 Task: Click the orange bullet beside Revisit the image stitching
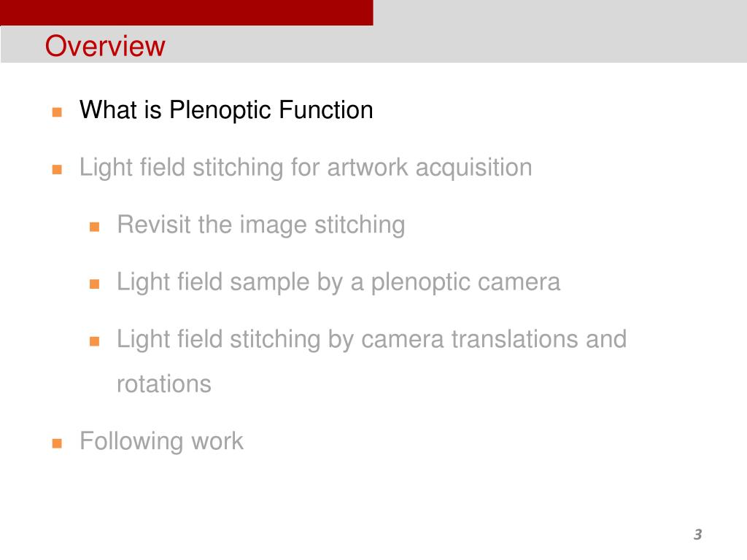[x=94, y=227]
